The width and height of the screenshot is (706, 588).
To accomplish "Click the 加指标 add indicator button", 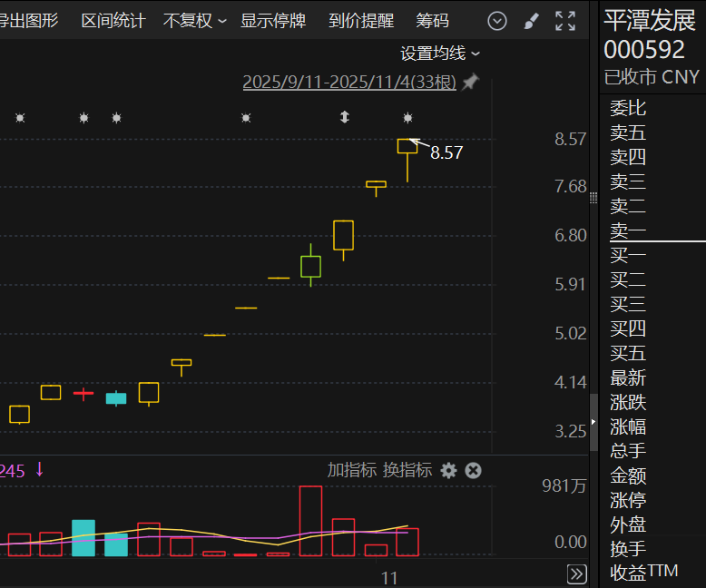I will [352, 470].
